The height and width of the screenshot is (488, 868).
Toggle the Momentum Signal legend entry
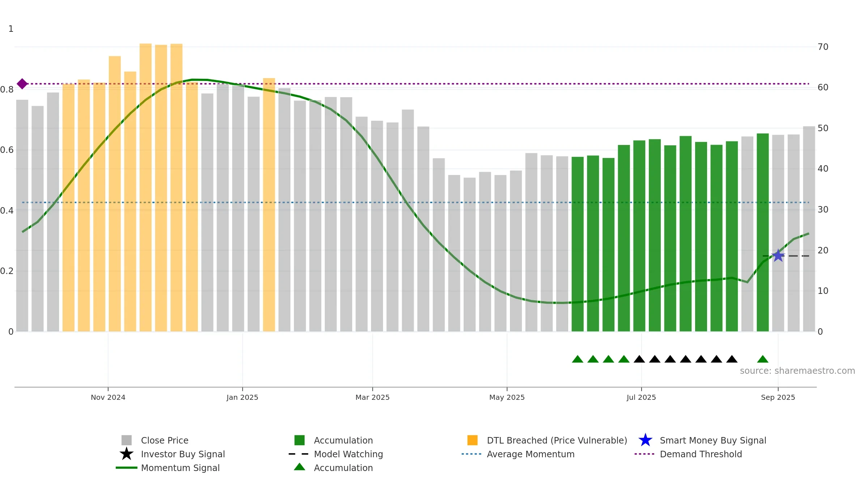click(x=168, y=468)
